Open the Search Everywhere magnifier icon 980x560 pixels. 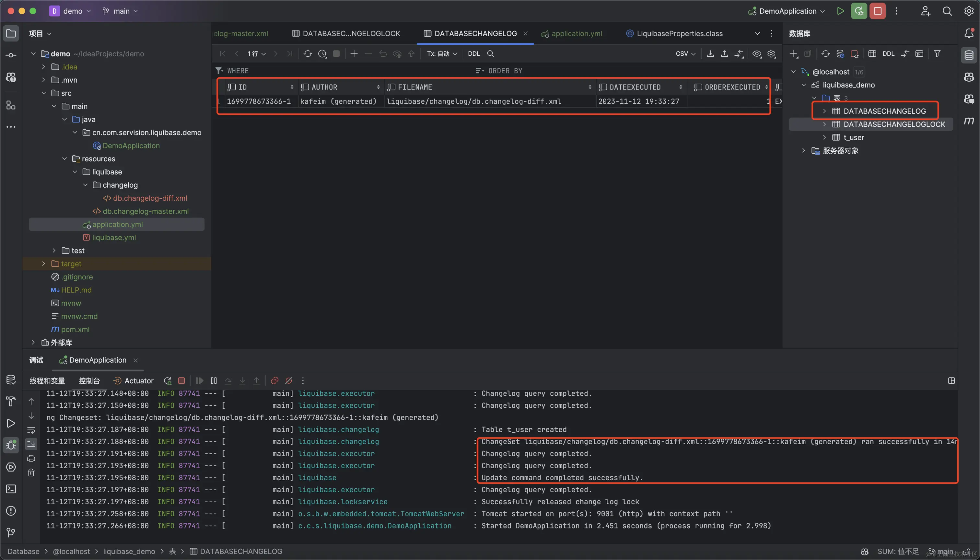tap(947, 11)
